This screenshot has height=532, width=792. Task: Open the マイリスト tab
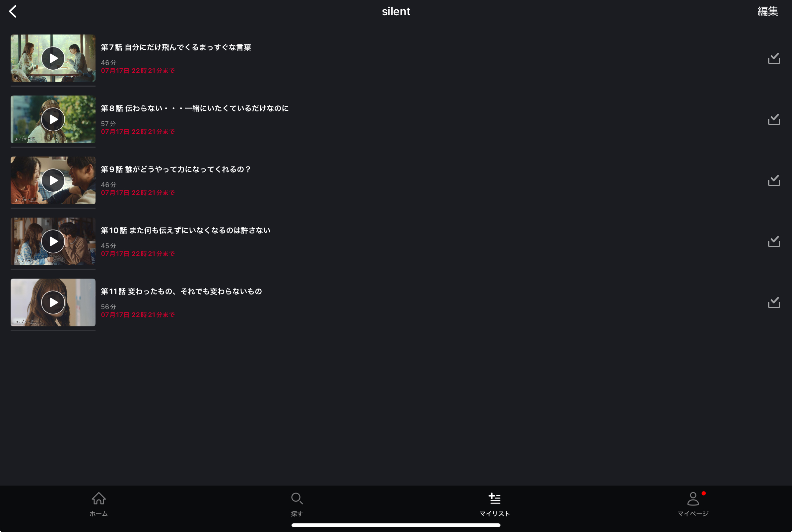tap(495, 504)
